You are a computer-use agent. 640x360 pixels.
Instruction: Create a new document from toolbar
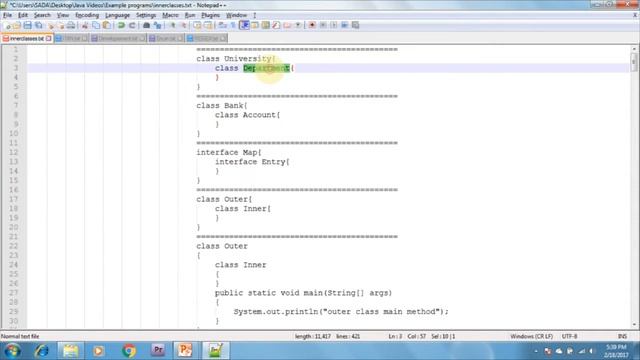click(x=7, y=25)
